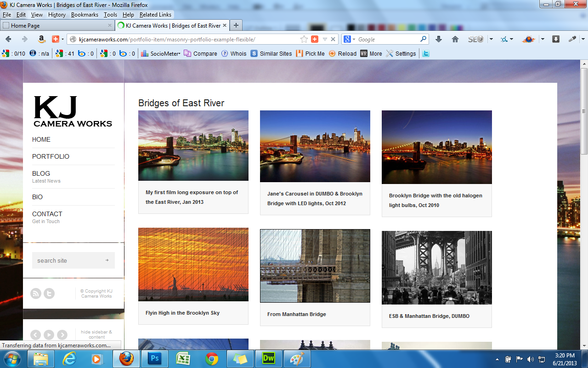
Task: Open the toolbar Settings button
Action: click(x=401, y=53)
